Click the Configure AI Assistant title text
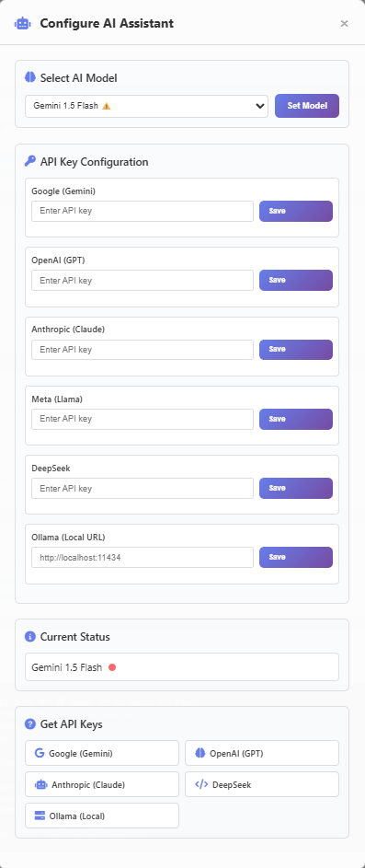The width and height of the screenshot is (365, 868). [x=107, y=23]
